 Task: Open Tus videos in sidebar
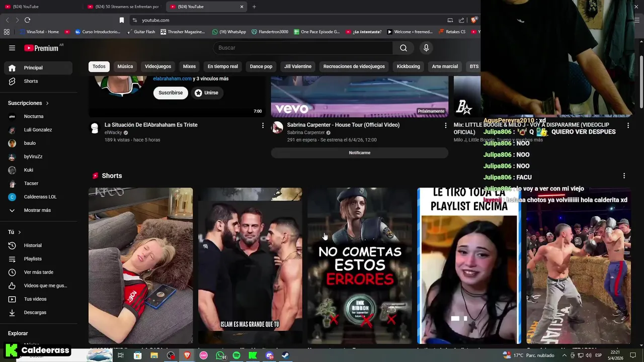click(x=38, y=299)
